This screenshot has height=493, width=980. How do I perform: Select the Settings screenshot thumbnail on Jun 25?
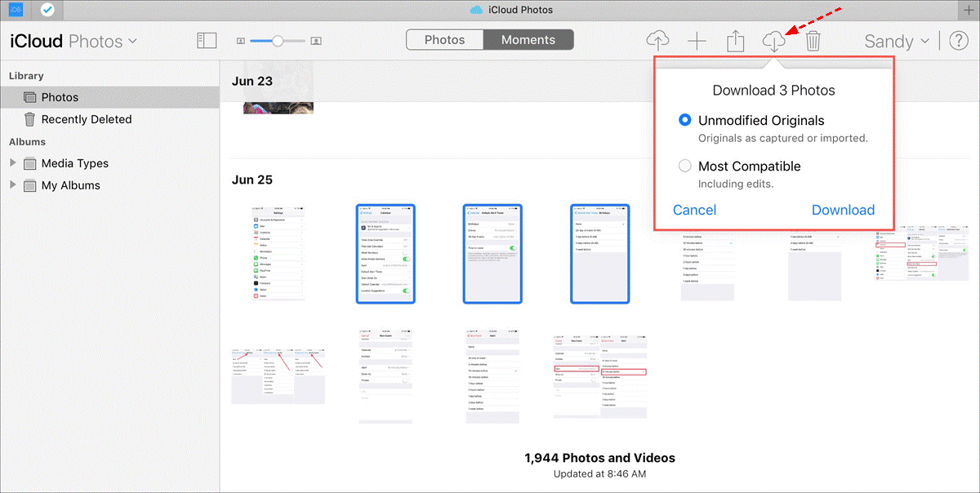(x=278, y=254)
